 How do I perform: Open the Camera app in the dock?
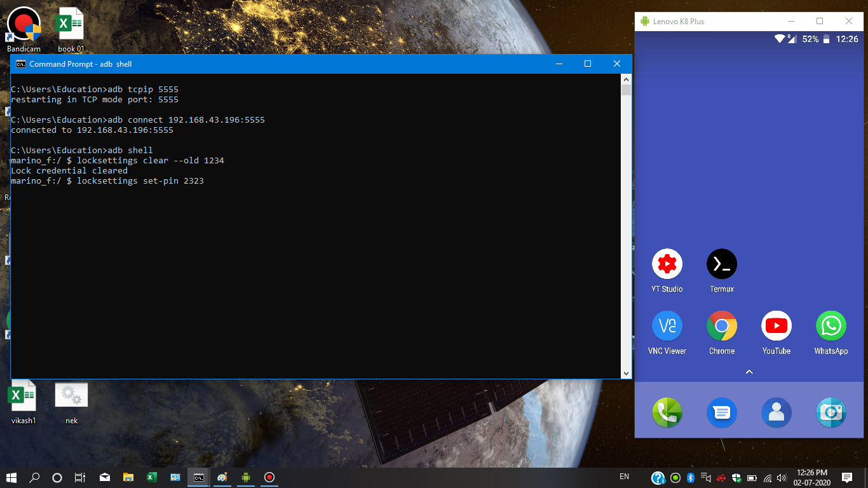point(831,412)
